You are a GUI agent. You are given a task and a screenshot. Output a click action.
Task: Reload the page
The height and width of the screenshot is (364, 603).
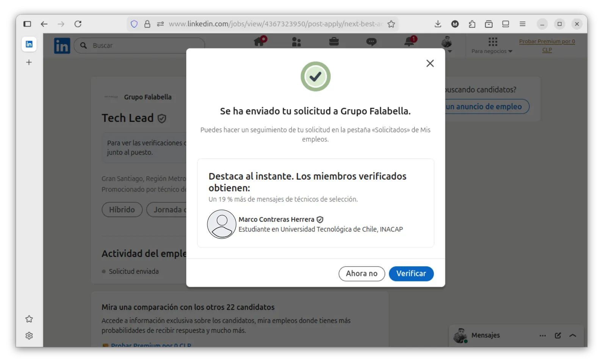78,24
